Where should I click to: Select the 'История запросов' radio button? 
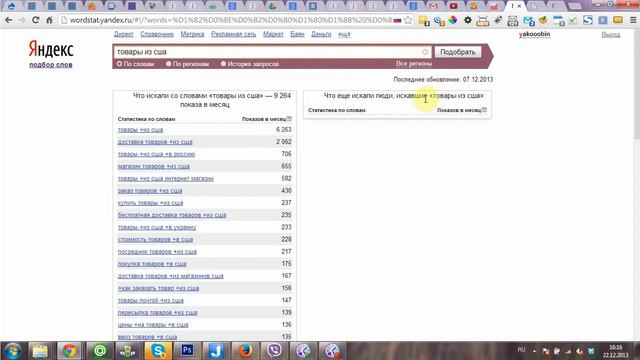tap(223, 64)
